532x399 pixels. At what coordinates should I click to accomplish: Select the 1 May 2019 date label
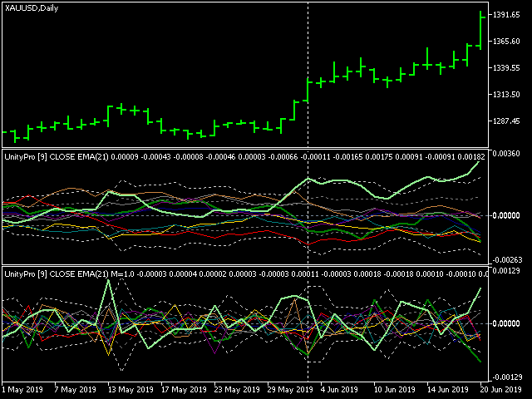[24, 389]
